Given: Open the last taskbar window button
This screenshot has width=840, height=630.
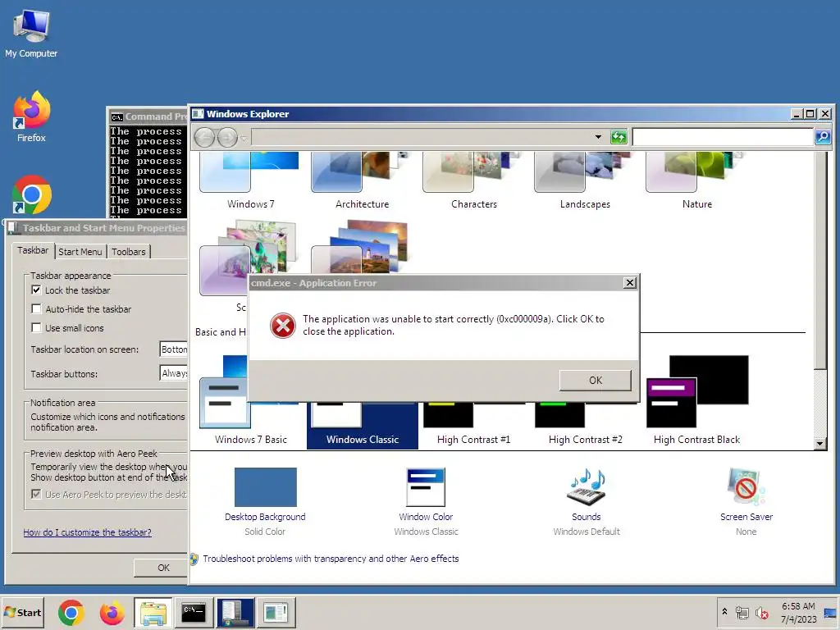Looking at the screenshot, I should 276,612.
